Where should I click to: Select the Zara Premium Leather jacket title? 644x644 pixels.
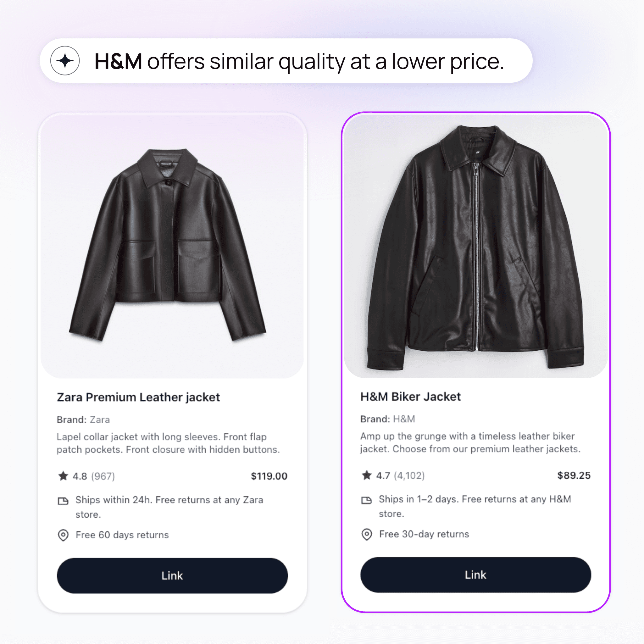(x=138, y=397)
